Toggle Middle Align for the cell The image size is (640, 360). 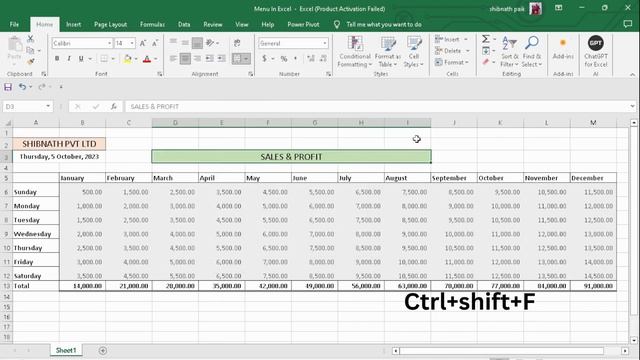185,42
